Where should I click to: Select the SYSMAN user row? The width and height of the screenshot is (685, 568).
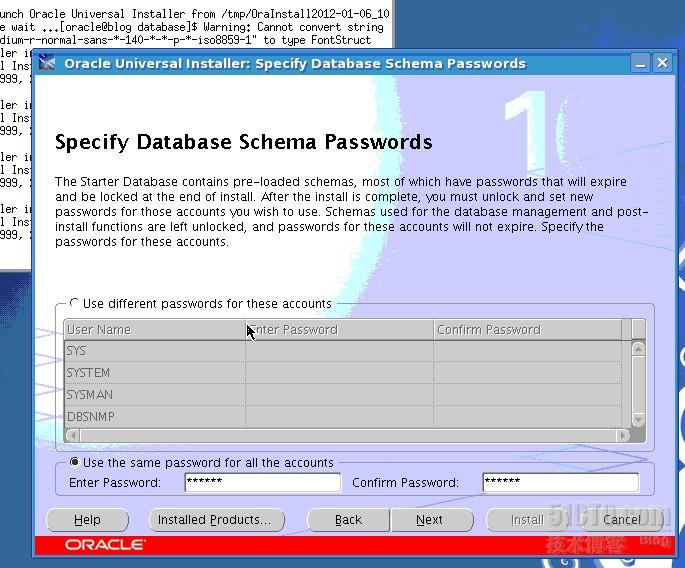click(x=343, y=395)
